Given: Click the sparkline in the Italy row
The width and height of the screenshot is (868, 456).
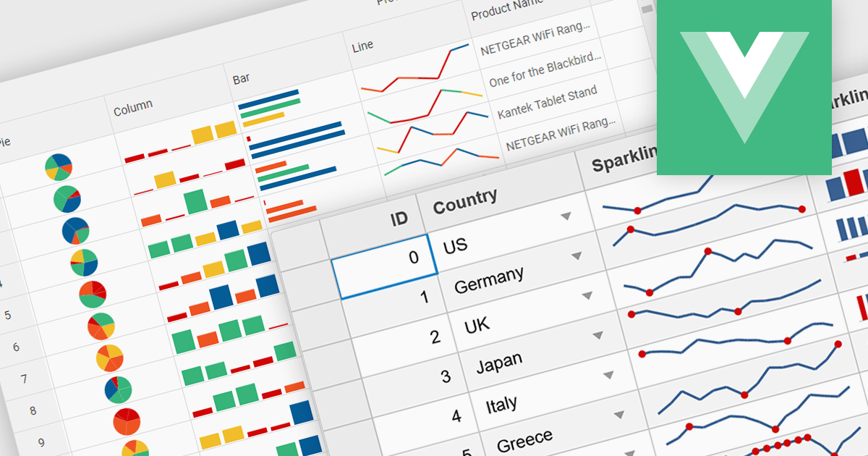Looking at the screenshot, I should click(739, 339).
